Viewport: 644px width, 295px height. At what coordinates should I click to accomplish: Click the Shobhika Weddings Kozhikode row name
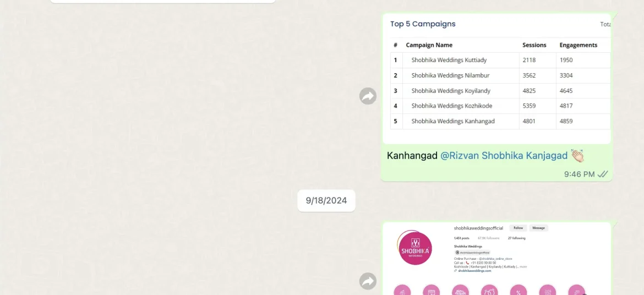point(452,106)
